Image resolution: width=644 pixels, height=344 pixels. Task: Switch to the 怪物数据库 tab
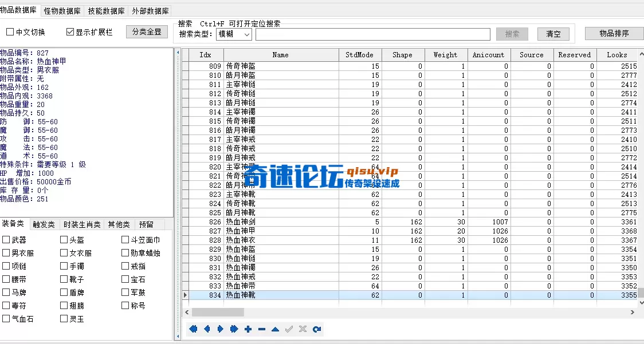coord(62,10)
